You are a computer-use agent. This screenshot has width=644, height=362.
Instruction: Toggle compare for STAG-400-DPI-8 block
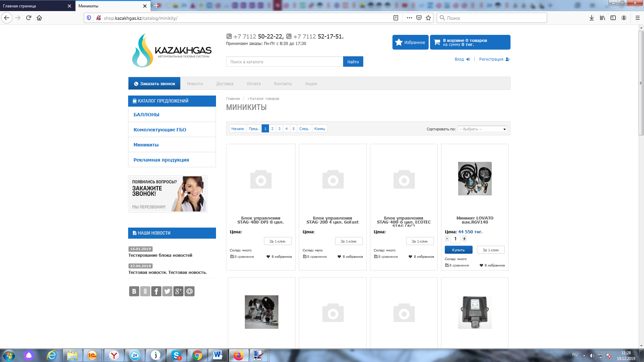point(242,257)
